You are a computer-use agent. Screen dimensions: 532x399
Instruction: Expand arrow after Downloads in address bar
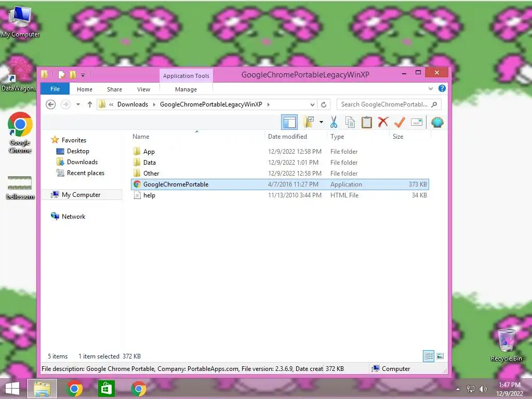[x=154, y=104]
